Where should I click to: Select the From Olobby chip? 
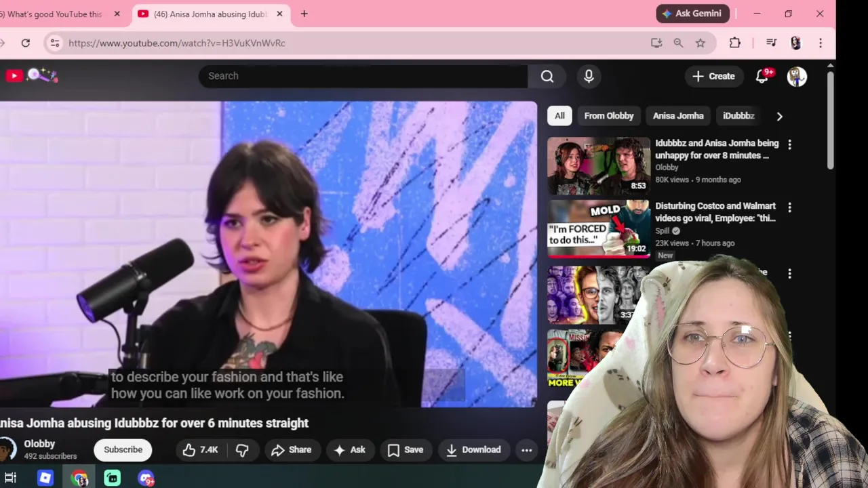tap(609, 116)
